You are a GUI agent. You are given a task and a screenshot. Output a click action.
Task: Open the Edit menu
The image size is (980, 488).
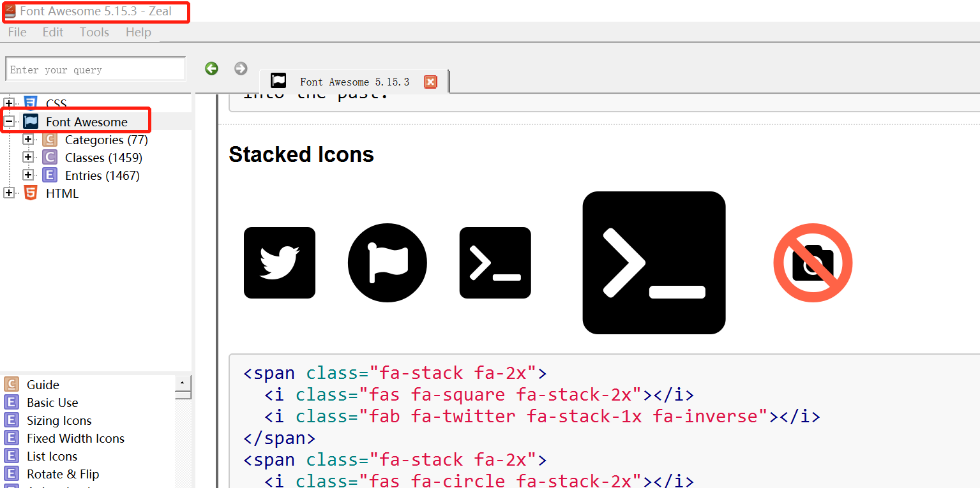53,32
